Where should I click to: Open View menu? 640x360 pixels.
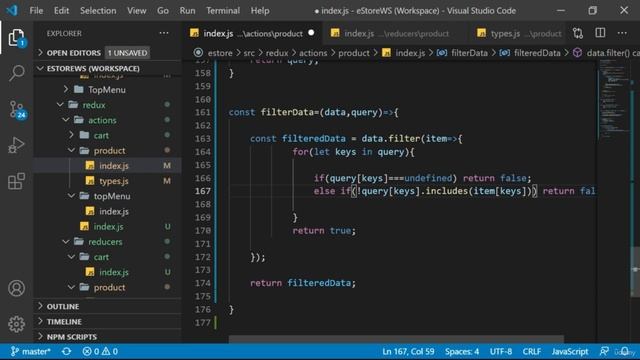(136, 11)
